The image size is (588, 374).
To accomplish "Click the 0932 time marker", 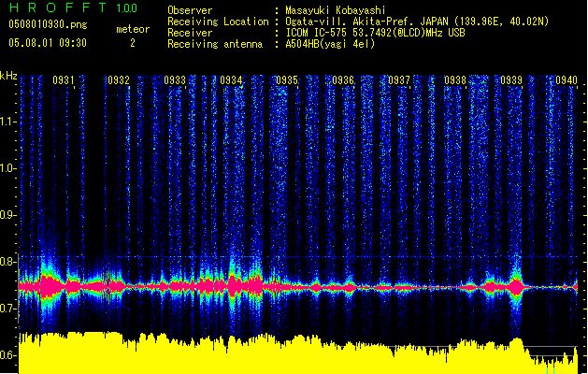I will click(x=119, y=80).
